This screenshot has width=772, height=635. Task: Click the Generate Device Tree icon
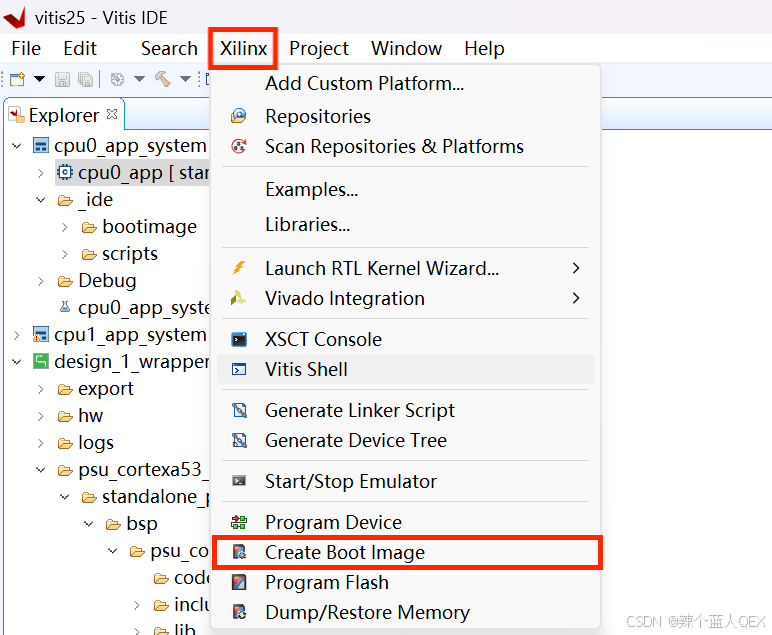pos(239,440)
